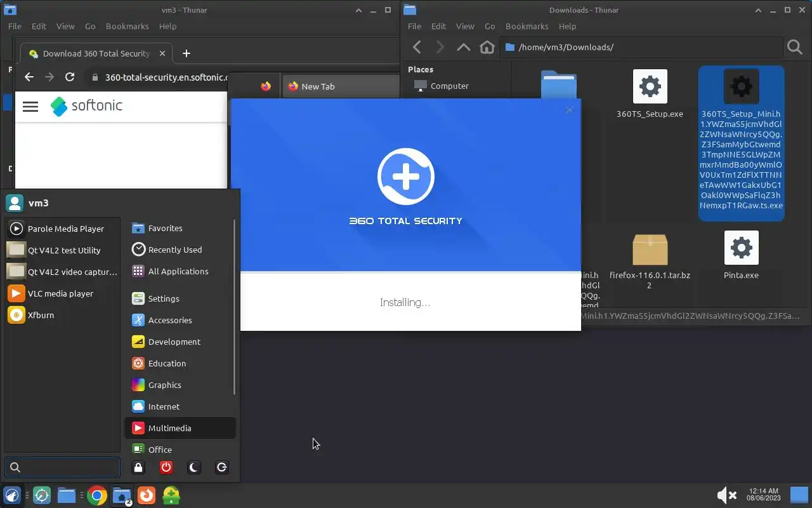812x508 pixels.
Task: Open Bookmarks menu in vm3 Thunar window
Action: 127,26
